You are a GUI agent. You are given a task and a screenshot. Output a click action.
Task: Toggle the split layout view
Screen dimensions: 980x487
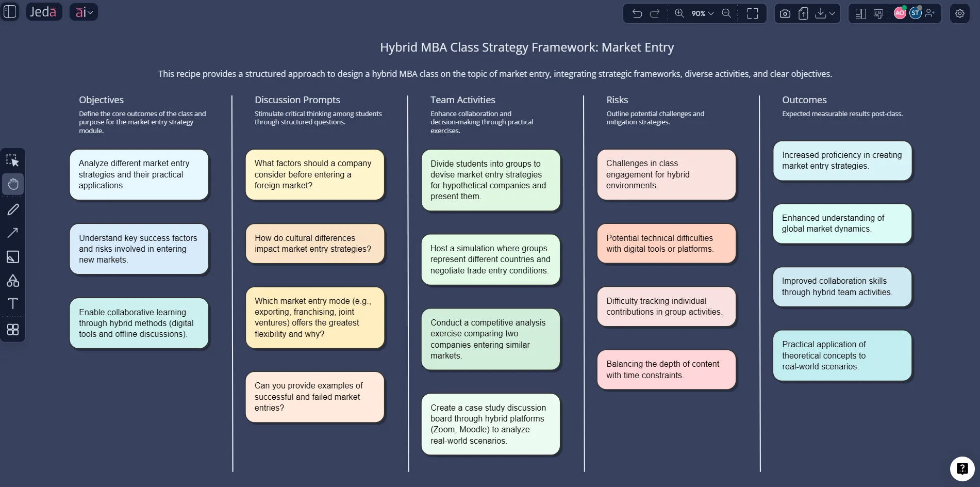pyautogui.click(x=861, y=13)
